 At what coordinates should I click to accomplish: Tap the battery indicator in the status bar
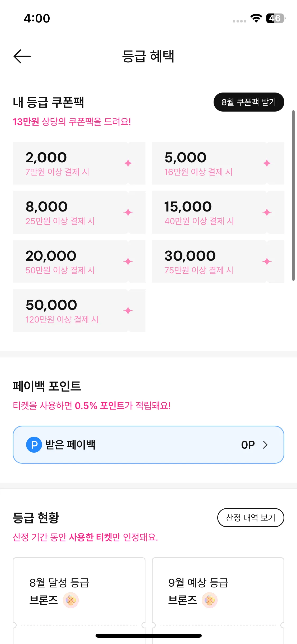pyautogui.click(x=276, y=18)
